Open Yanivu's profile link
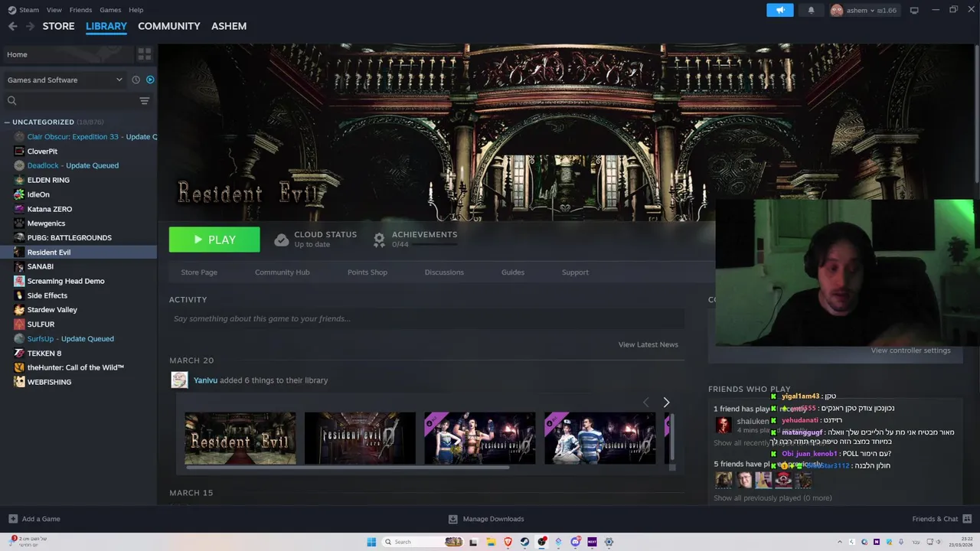The height and width of the screenshot is (551, 980). coord(205,380)
